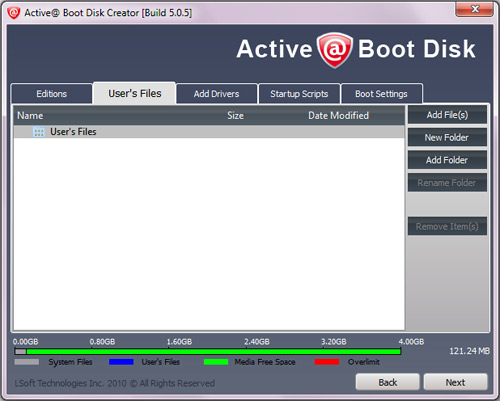
Task: Click the User's Files folder icon in tree
Action: coord(39,132)
